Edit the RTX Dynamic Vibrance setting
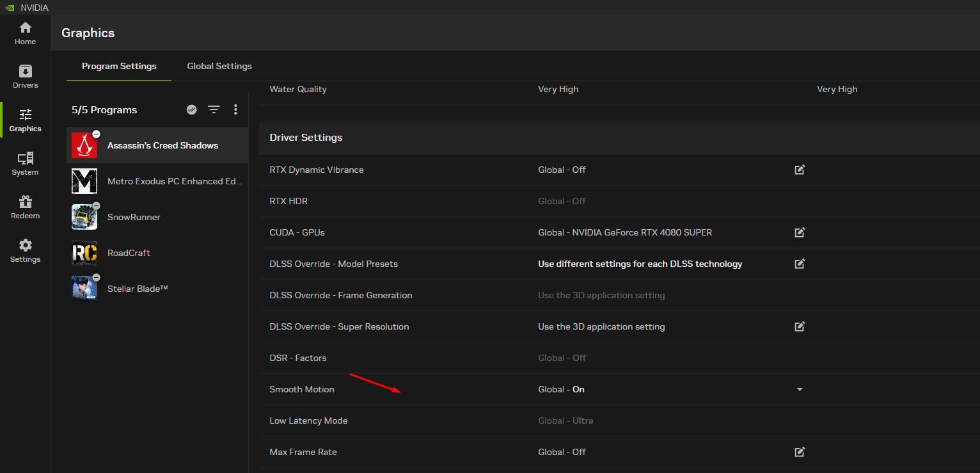 pos(800,170)
